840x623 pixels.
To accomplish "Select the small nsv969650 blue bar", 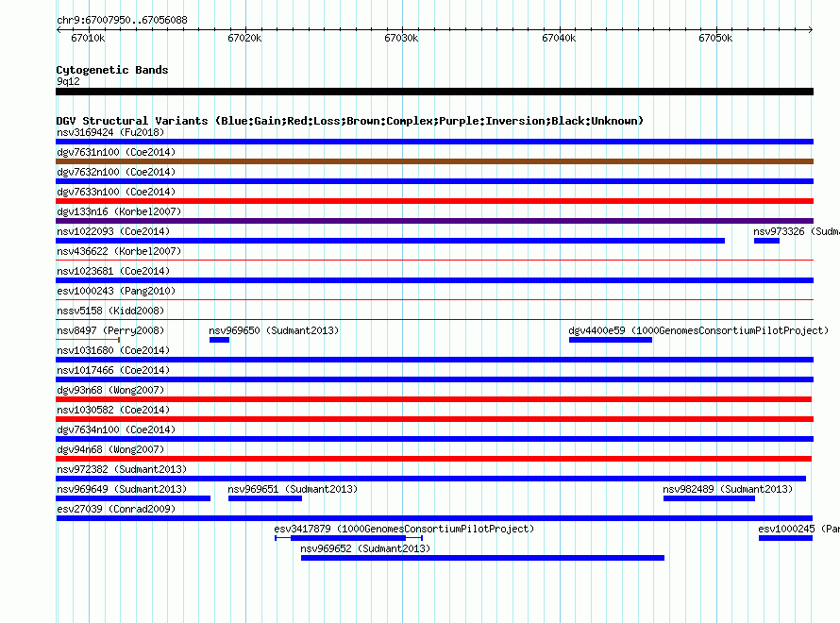I will pyautogui.click(x=219, y=340).
